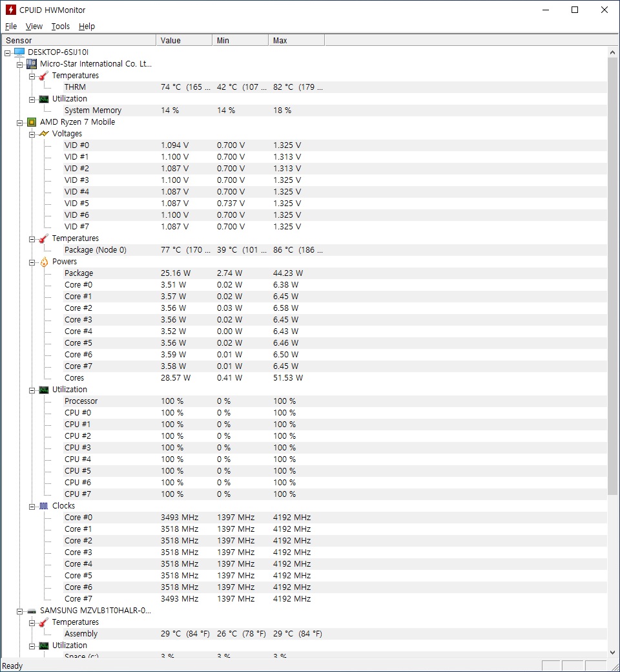Click the Min column header
620x672 pixels.
click(x=240, y=40)
